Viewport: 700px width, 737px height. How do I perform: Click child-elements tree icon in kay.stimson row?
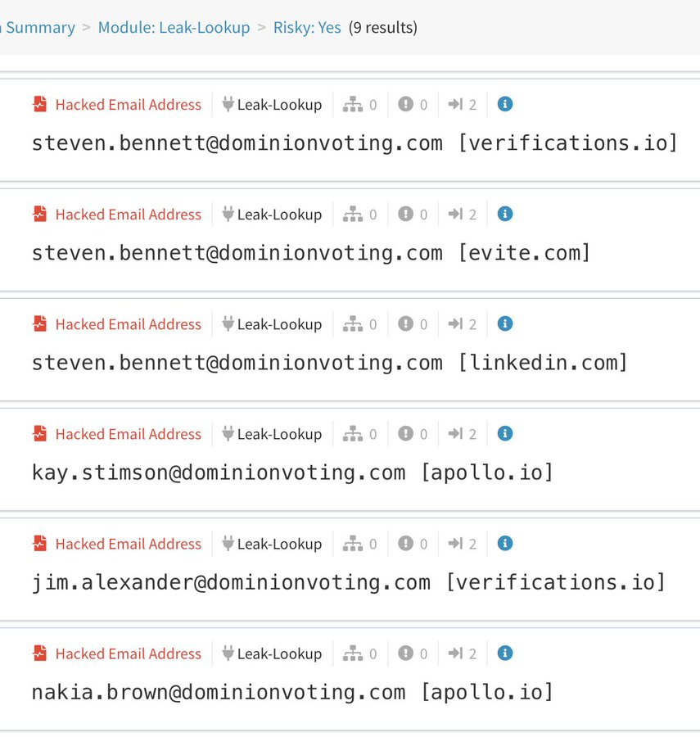pos(353,433)
